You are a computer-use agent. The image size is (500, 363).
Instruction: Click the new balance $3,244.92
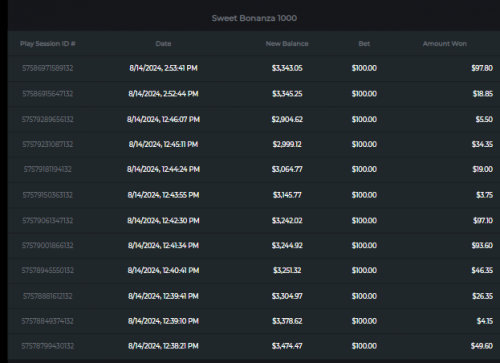287,246
